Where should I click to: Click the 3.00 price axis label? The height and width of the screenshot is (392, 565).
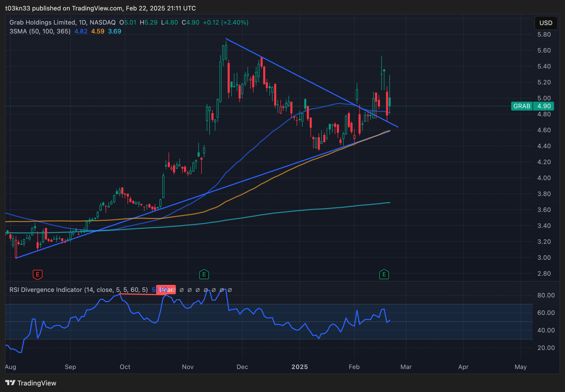pyautogui.click(x=544, y=258)
